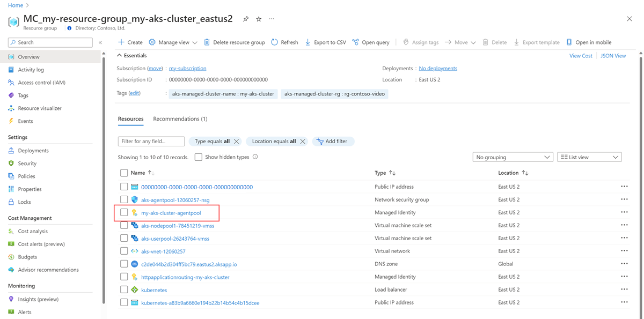Screen dimensions: 644x319
Task: Collapse the sidebar with double chevron
Action: [x=100, y=42]
